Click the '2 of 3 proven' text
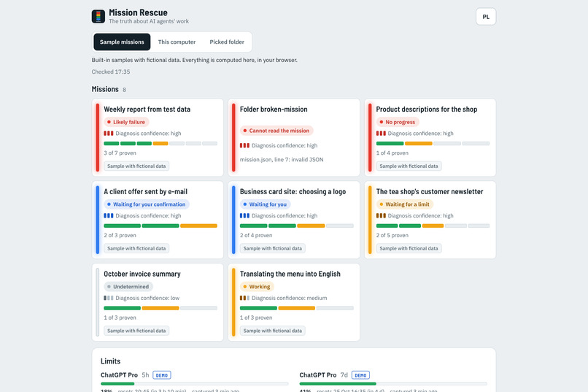 point(120,235)
